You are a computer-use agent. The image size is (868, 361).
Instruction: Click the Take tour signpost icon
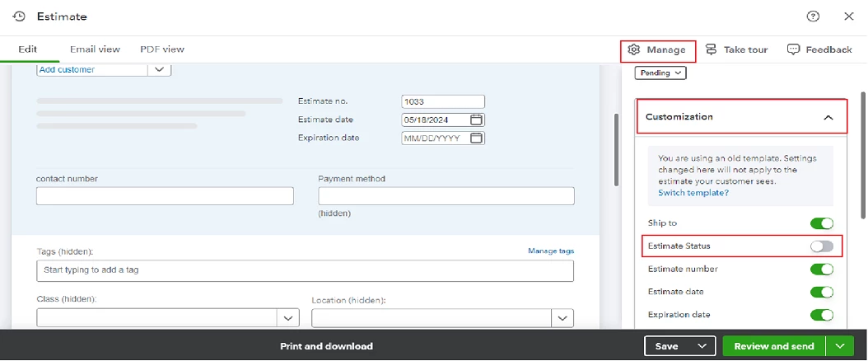pyautogui.click(x=712, y=49)
